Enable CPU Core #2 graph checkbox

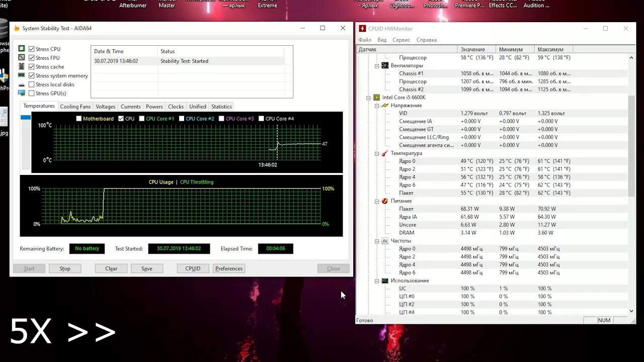click(x=182, y=119)
